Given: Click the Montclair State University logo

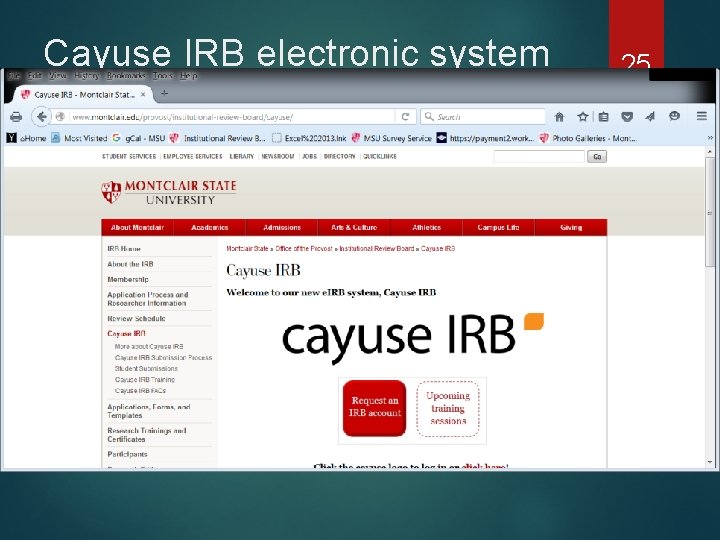Looking at the screenshot, I should (169, 192).
